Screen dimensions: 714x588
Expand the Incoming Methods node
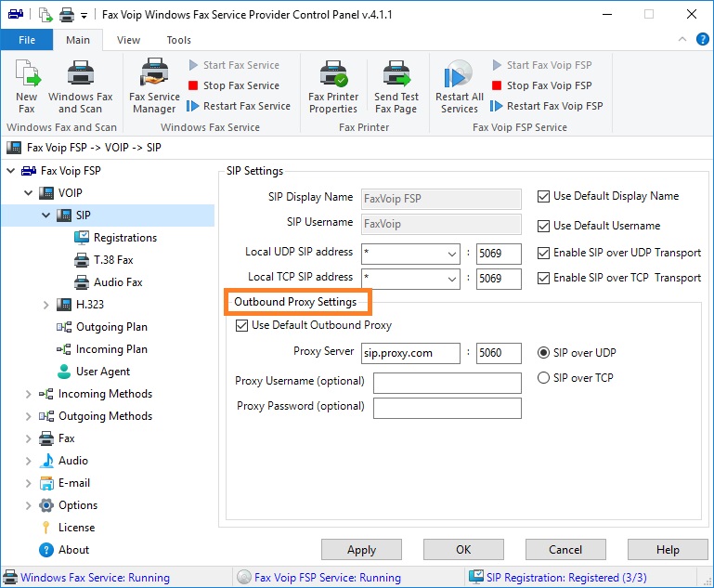(28, 394)
